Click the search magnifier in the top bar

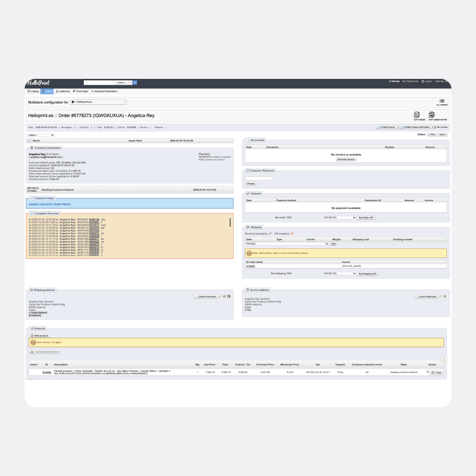pos(135,83)
